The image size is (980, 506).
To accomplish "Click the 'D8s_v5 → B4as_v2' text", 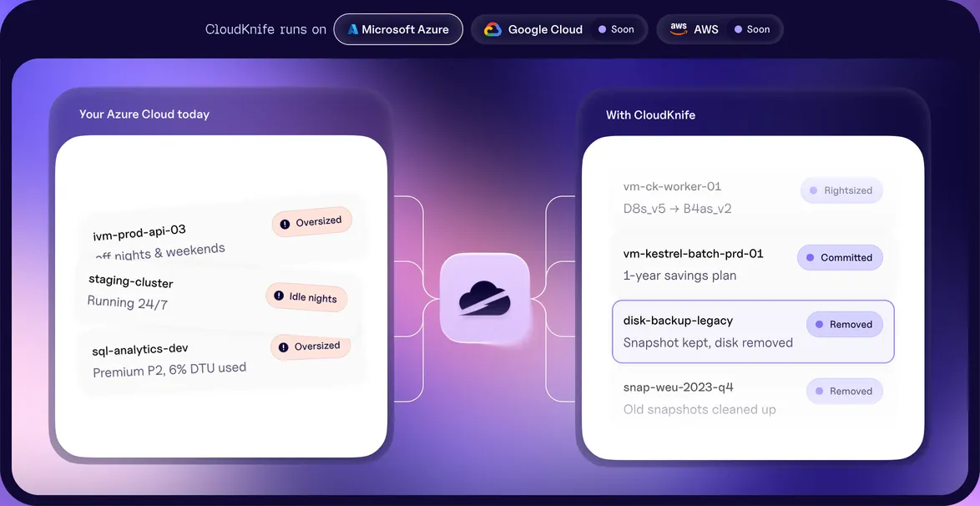I will point(678,208).
